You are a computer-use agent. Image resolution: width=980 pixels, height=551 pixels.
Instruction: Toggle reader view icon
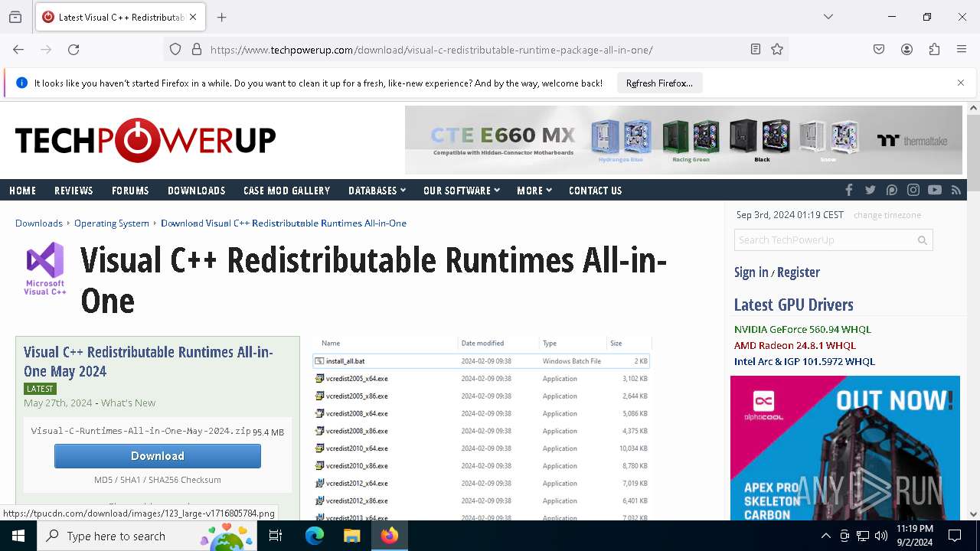[x=756, y=50]
